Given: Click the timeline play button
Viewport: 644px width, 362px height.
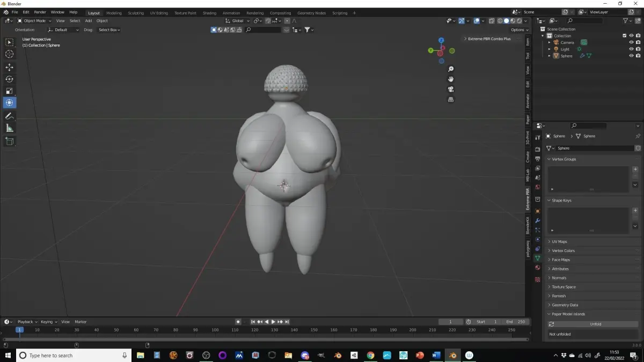Looking at the screenshot, I should pyautogui.click(x=273, y=322).
